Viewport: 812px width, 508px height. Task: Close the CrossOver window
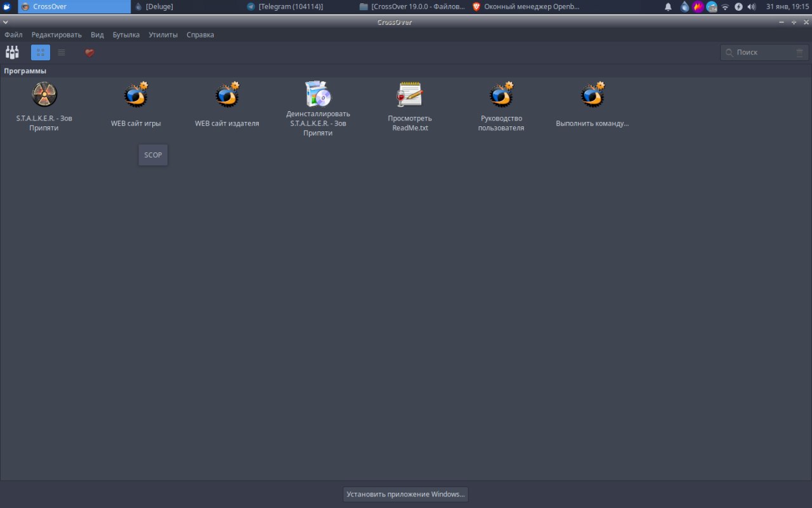806,22
